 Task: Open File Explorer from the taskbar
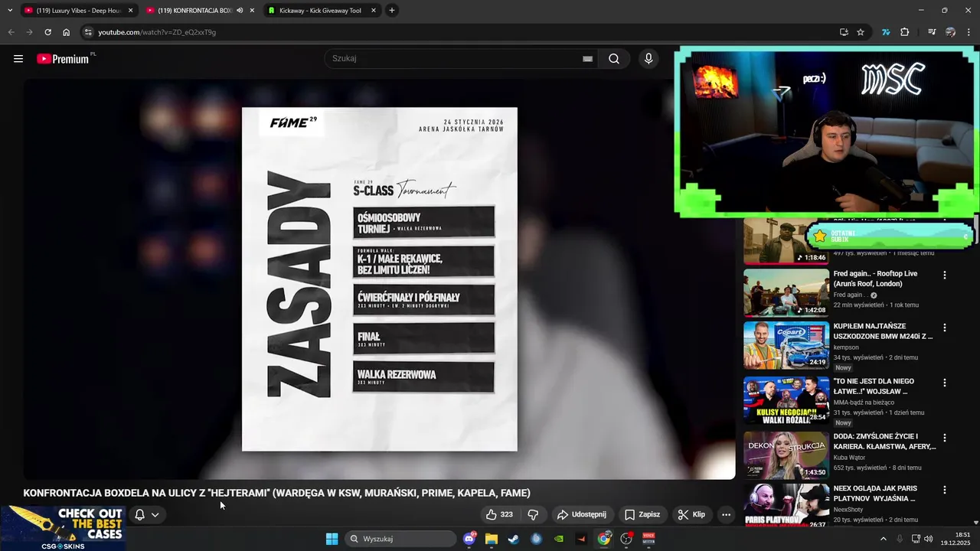point(492,539)
